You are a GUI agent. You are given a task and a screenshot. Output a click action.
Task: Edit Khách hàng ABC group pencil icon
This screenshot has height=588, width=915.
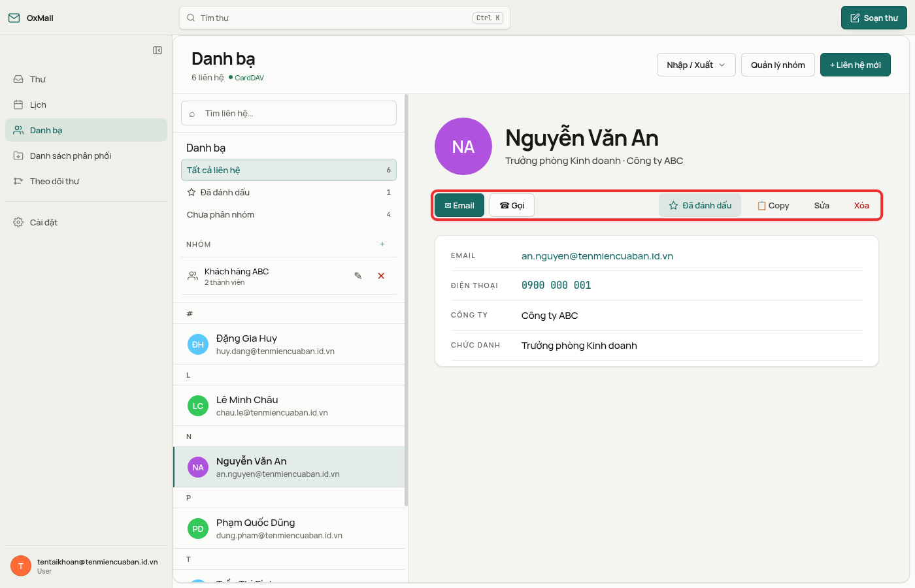(x=358, y=276)
